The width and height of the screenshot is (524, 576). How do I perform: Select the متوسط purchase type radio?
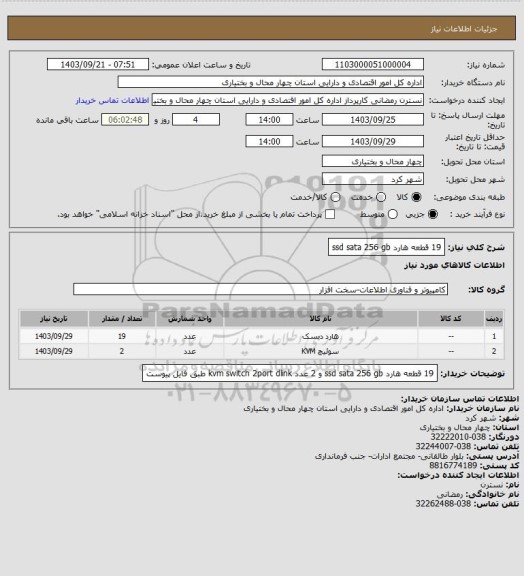[393, 214]
